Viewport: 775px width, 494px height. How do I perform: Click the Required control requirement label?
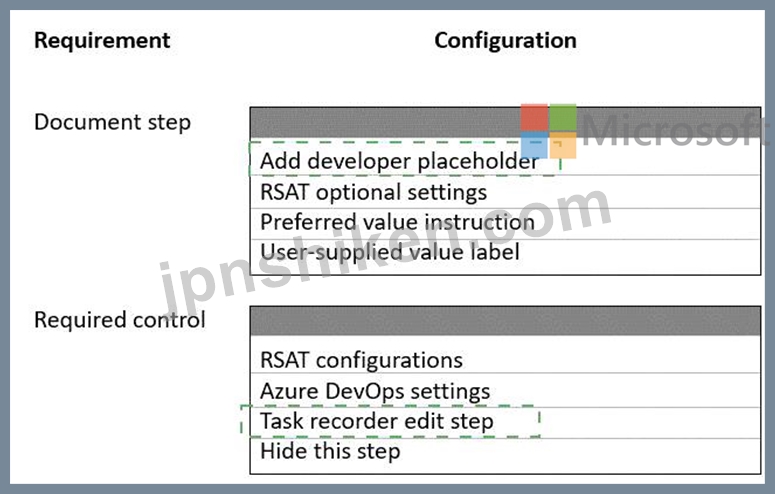tap(120, 320)
